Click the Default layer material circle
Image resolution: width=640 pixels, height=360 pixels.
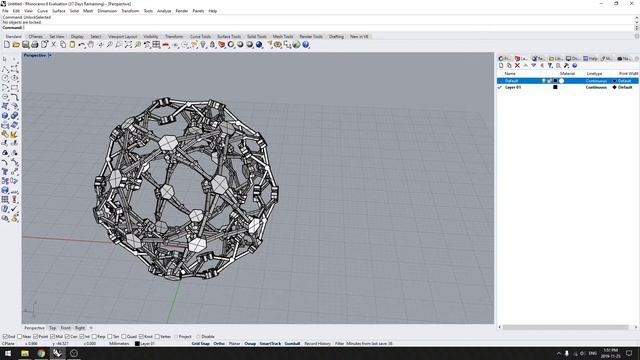[562, 81]
